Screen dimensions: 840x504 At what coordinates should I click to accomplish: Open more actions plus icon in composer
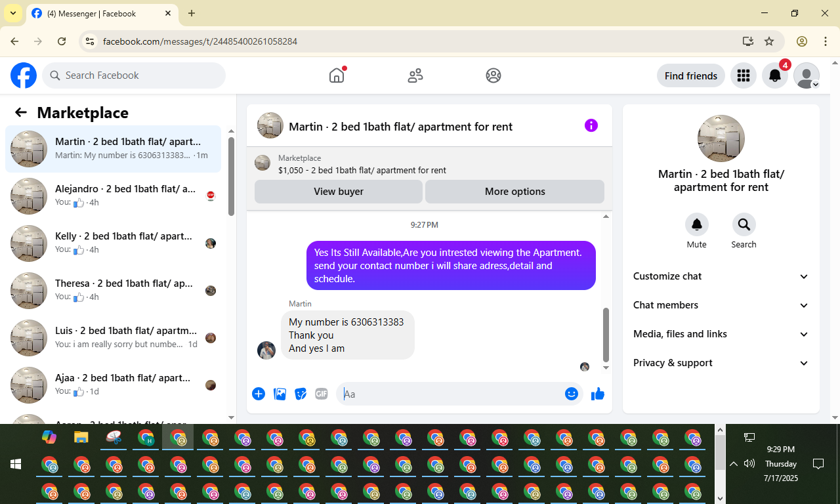click(x=259, y=394)
